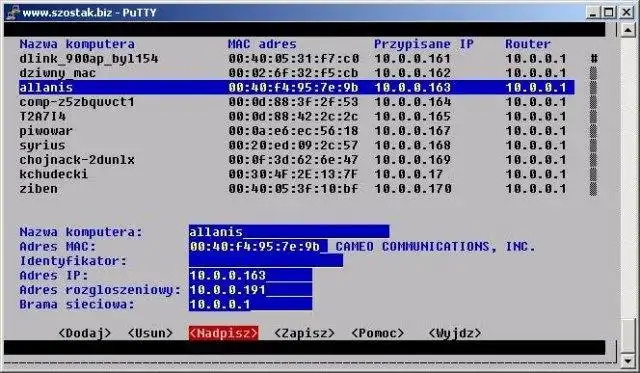This screenshot has width=640, height=373.
Task: Maximize the PuTTY window
Action: 608,12
